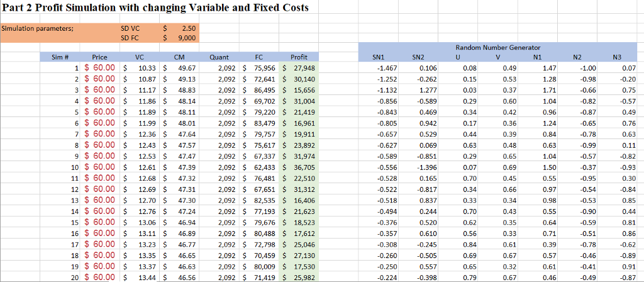Click the 'Price' column header
Viewport: 644px width, 282px height.
coord(100,57)
